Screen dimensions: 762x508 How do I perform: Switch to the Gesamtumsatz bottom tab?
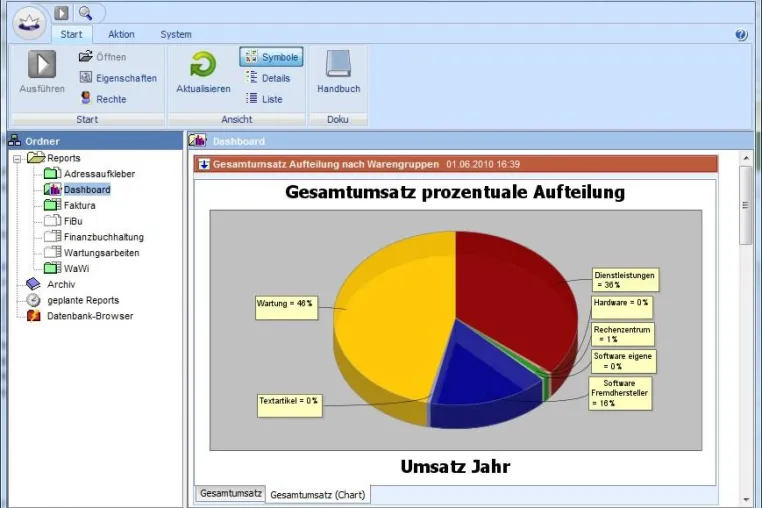tap(230, 493)
